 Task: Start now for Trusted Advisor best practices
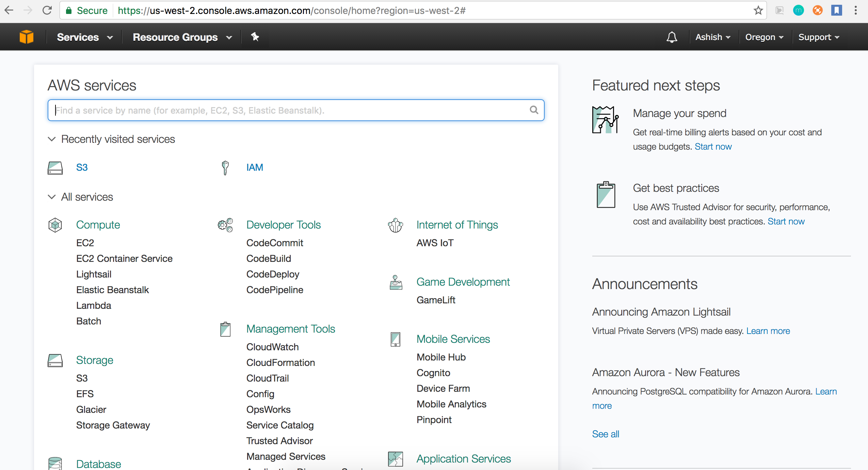point(786,221)
